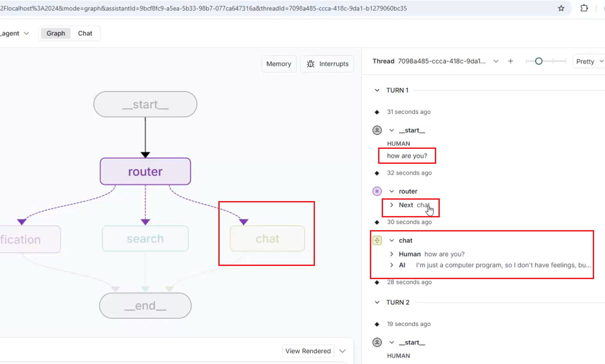Select the __start__ graph node

(x=145, y=104)
